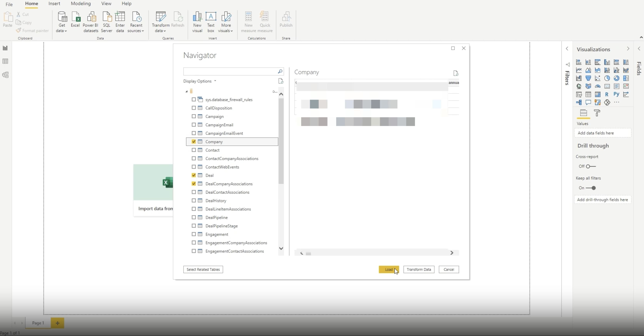This screenshot has width=644, height=336.
Task: Check the DealPipeline checkbox
Action: click(194, 217)
